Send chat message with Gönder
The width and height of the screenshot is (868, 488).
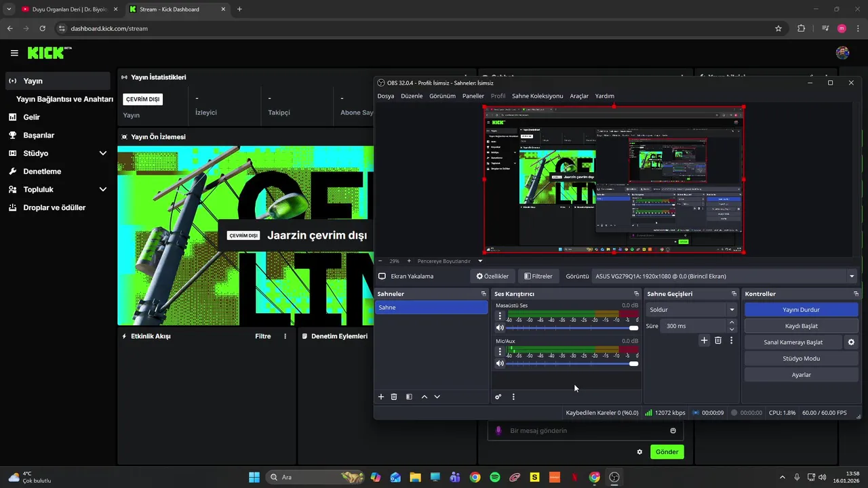coord(667,452)
